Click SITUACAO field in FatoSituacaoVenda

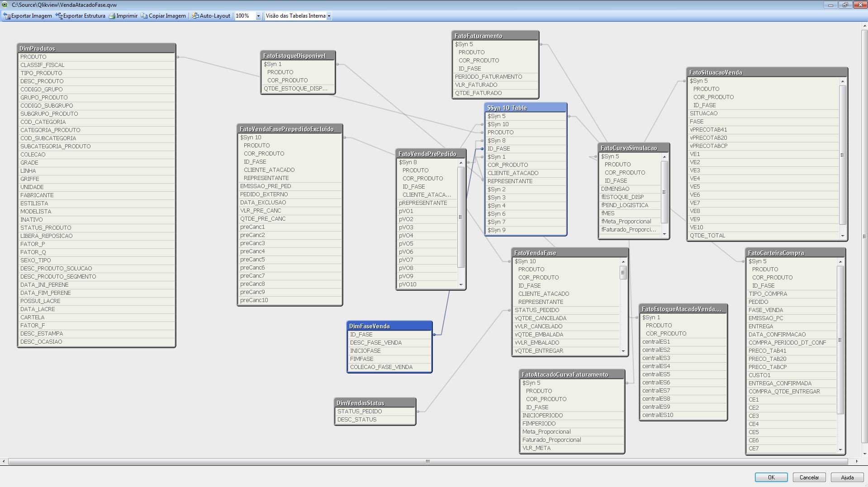click(x=763, y=113)
